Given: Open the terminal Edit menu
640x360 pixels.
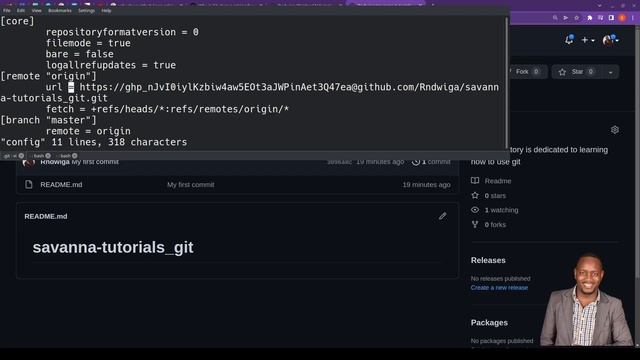Looking at the screenshot, I should coord(21,11).
